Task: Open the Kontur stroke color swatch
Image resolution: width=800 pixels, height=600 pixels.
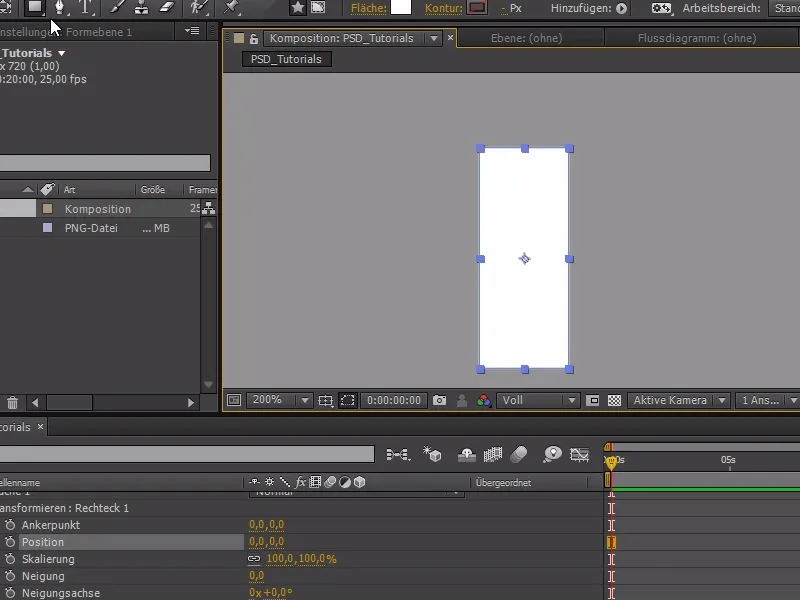Action: 477,7
